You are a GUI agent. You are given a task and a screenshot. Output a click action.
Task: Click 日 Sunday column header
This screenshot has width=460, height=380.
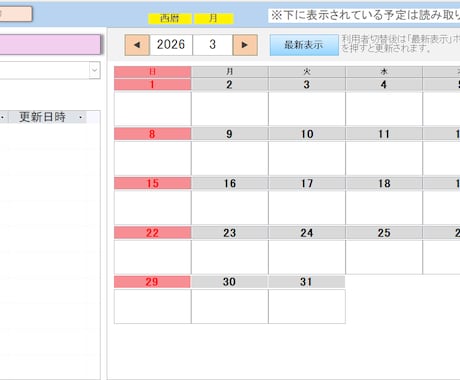152,72
